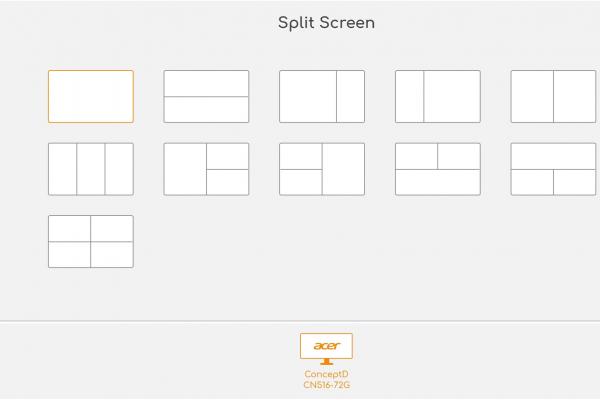The image size is (600, 400).
Task: Select the ConceptD CN516-72G display label
Action: [326, 379]
